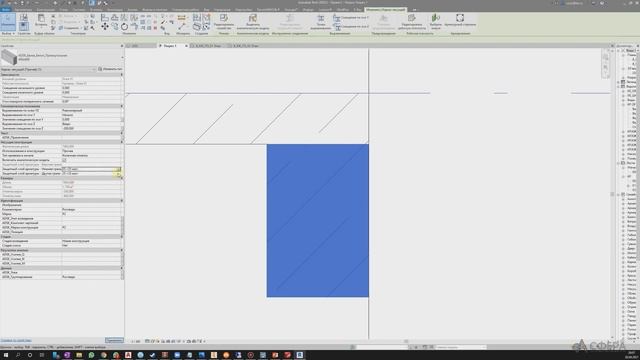The height and width of the screenshot is (360, 640).
Task: Open Revit from the Windows taskbar
Action: tap(300, 355)
